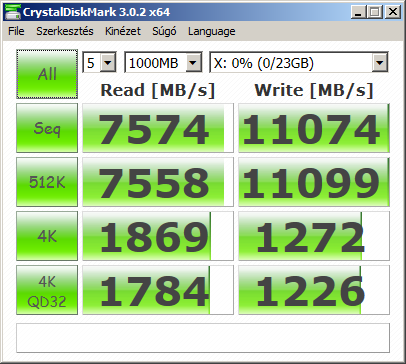Start the 4K QD32 benchmark test
Viewport: 406px width, 364px height.
[47, 290]
